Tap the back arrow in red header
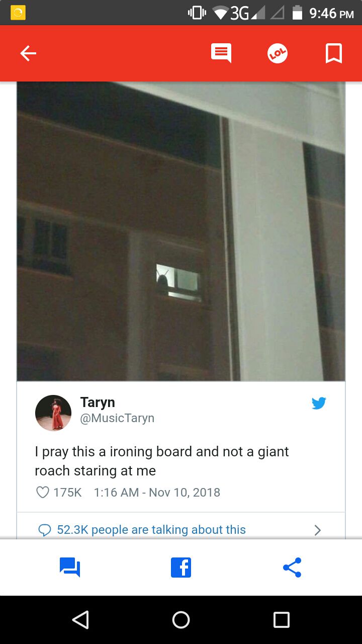 coord(28,53)
